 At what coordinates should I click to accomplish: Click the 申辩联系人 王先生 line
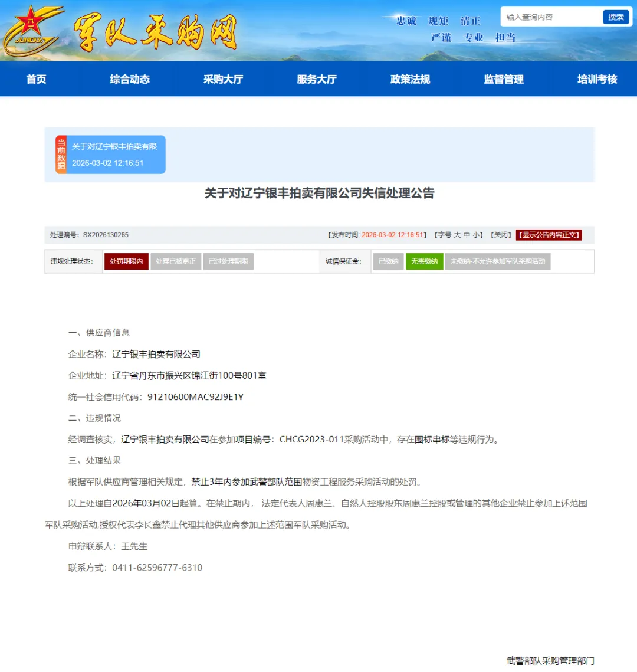(x=107, y=546)
